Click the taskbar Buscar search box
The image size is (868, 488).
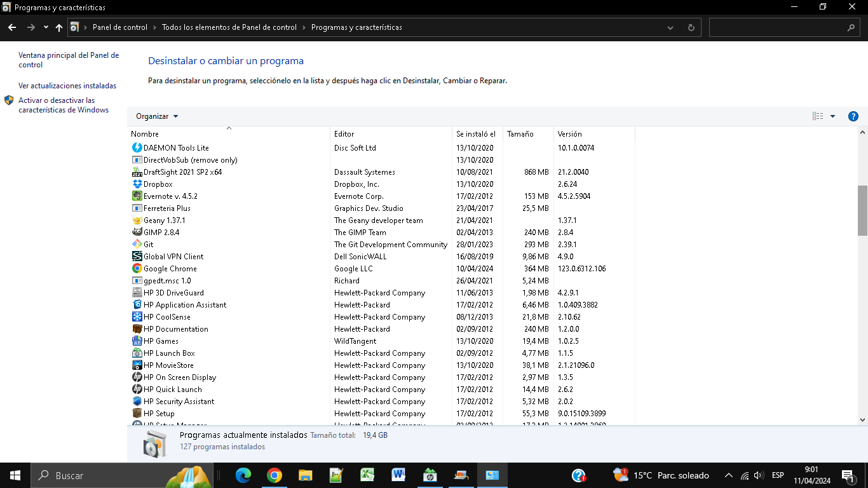[x=121, y=475]
